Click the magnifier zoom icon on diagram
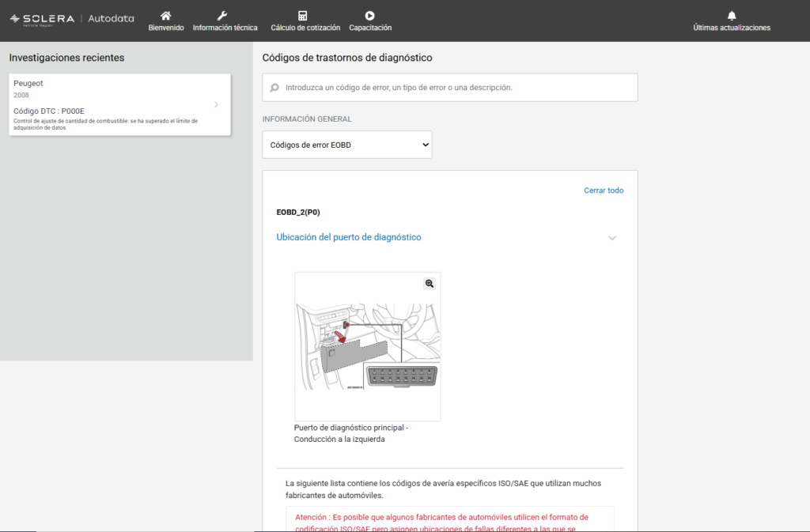 click(x=430, y=283)
